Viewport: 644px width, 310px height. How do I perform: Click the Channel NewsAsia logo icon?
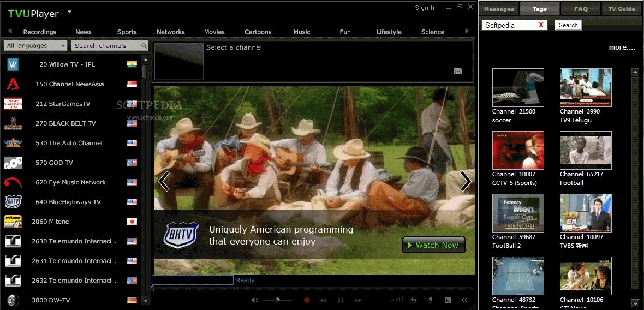[x=13, y=84]
